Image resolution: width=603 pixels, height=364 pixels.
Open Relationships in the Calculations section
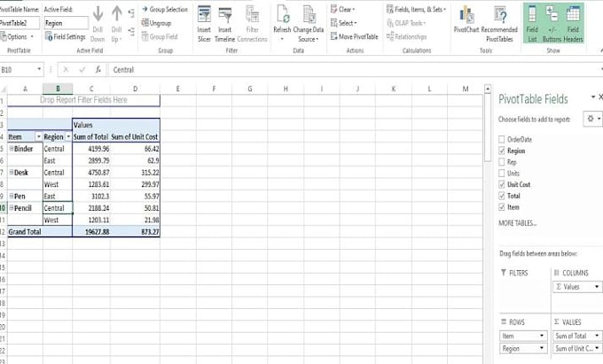(x=406, y=37)
